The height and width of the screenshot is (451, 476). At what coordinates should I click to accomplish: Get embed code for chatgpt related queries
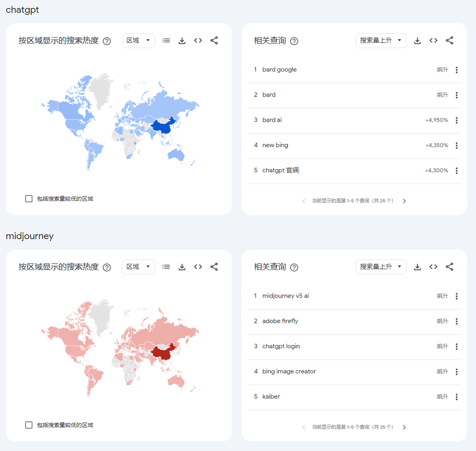point(434,41)
